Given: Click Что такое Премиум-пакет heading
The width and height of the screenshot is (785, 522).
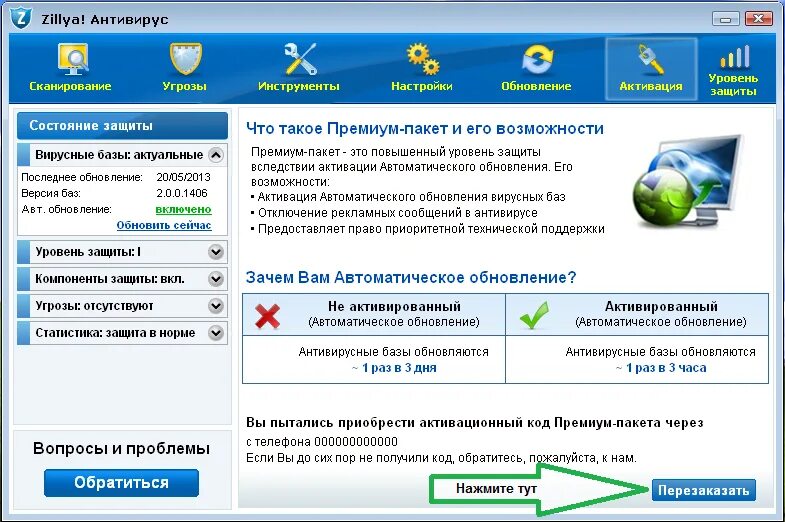Looking at the screenshot, I should click(425, 129).
